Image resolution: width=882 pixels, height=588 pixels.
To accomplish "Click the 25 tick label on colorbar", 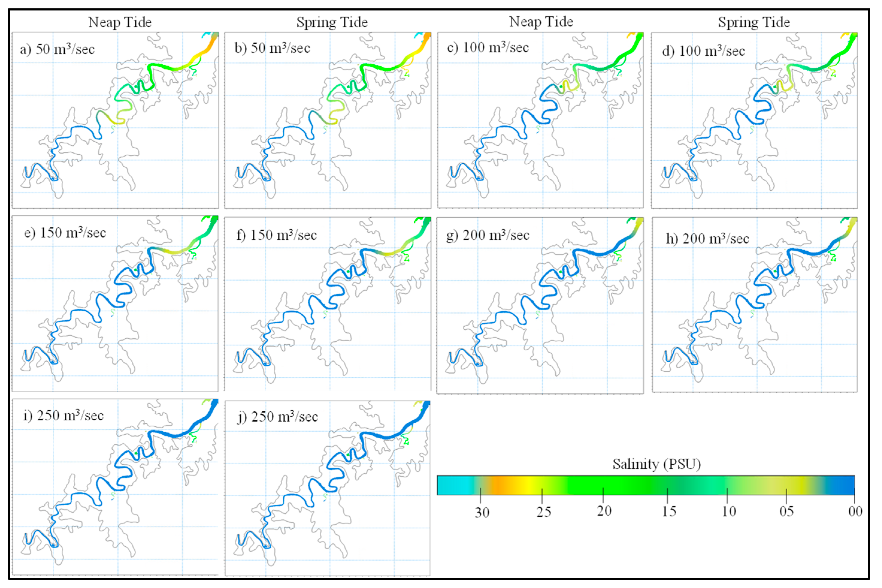I will click(x=543, y=512).
